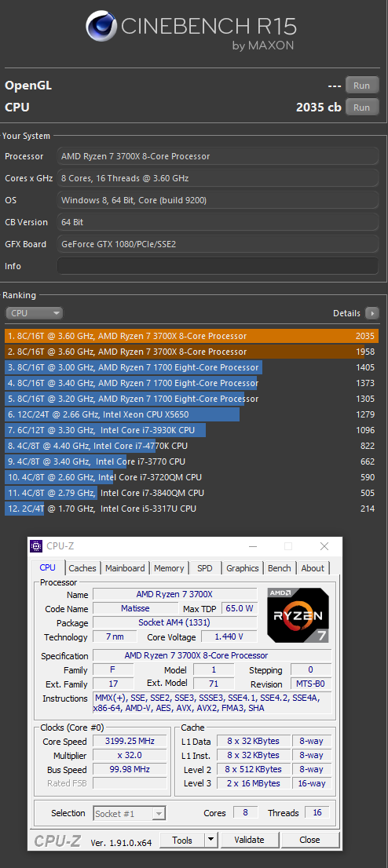Image resolution: width=388 pixels, height=868 pixels.
Task: Select ranking row 7 Core i7-3930K
Action: coord(192,430)
